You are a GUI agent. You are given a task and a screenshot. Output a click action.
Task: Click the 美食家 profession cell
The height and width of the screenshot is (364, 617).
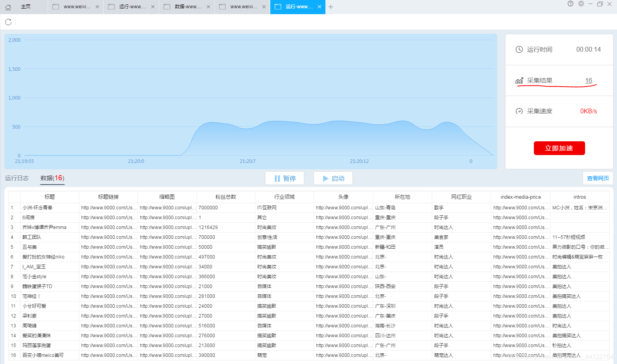[462, 237]
